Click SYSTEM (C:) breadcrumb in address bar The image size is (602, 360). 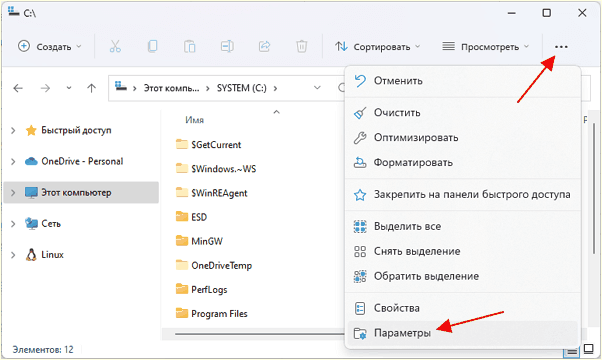click(x=241, y=88)
